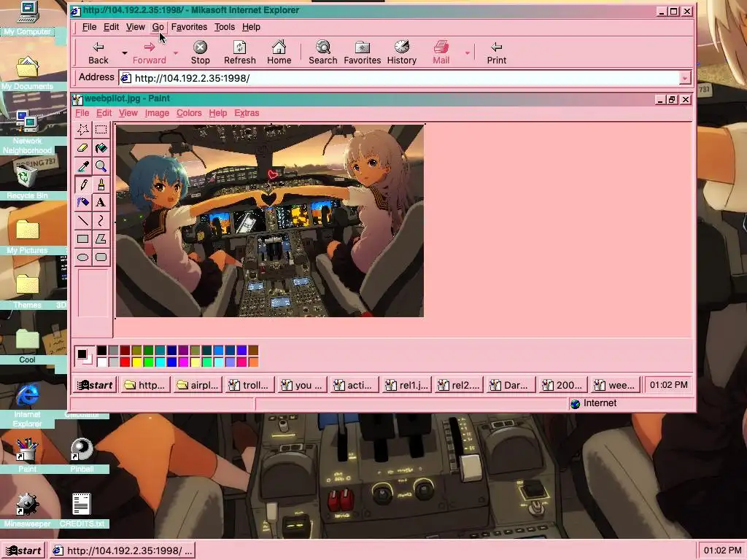Screen dimensions: 747x560
Task: Expand the Address bar dropdown
Action: [x=685, y=78]
